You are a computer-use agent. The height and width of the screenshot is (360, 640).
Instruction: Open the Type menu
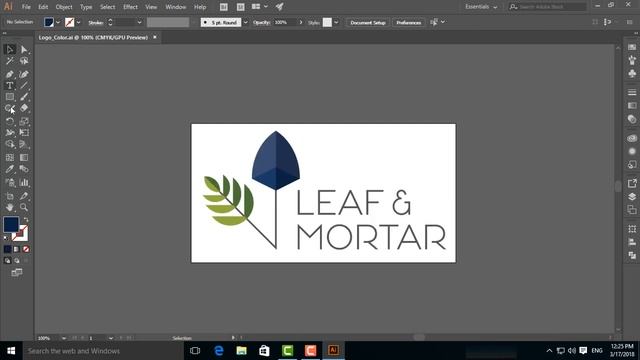(x=86, y=7)
